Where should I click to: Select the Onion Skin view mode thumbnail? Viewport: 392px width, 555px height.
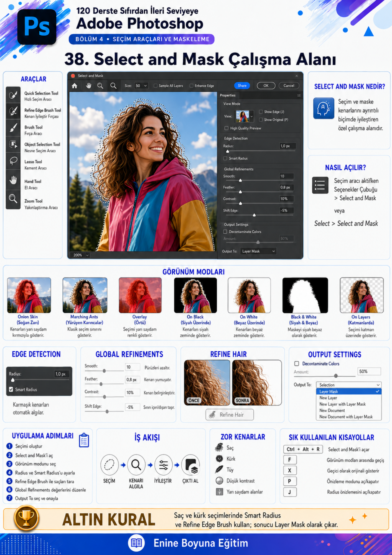29,295
